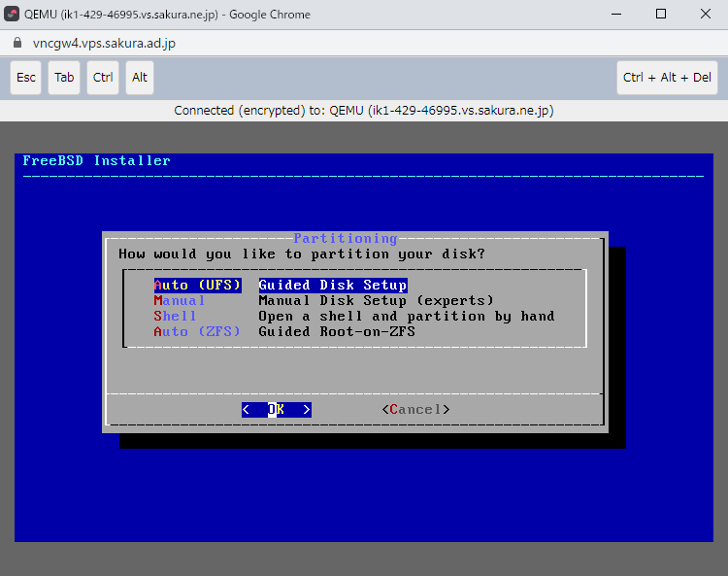Screen dimensions: 728x576
Task: Click the vncgw4.vps.sakura.ad.jp address bar
Action: pos(104,44)
